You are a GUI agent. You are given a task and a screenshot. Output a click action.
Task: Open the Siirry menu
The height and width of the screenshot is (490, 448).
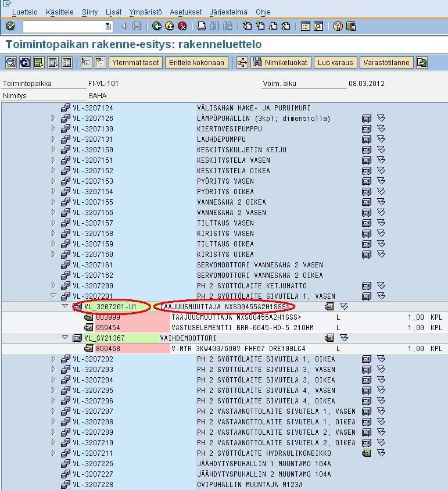click(x=89, y=12)
